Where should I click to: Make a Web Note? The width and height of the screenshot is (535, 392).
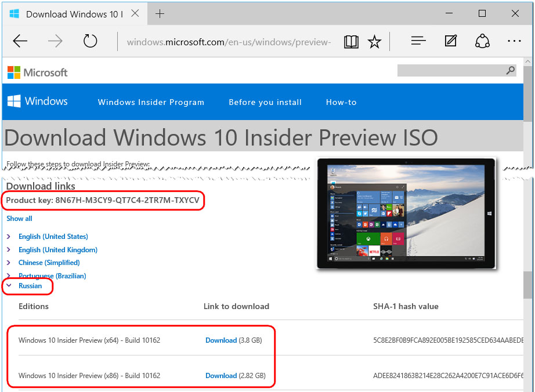click(x=450, y=41)
